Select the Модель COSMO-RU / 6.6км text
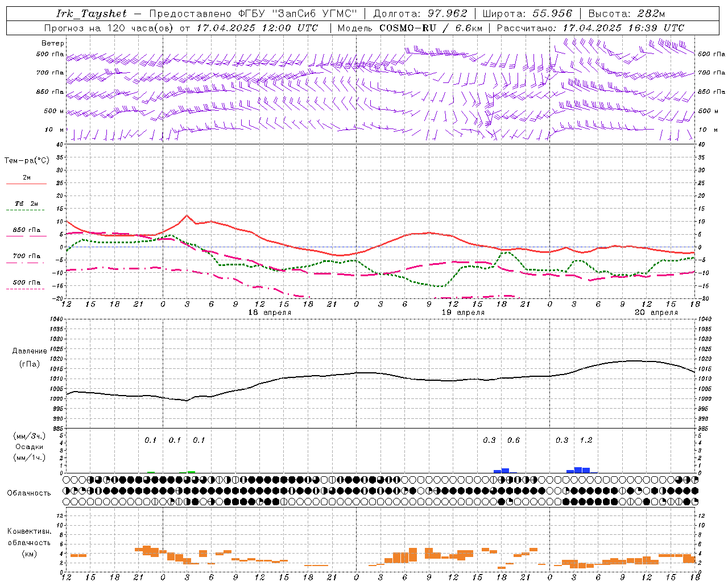 point(409,28)
